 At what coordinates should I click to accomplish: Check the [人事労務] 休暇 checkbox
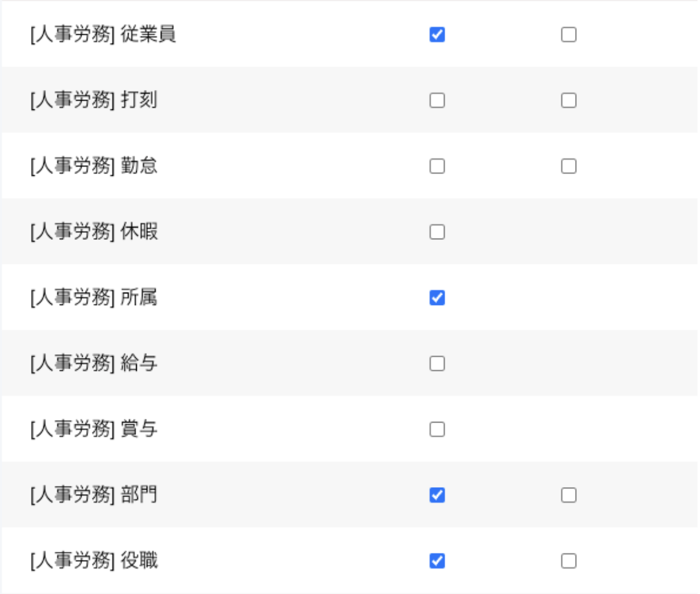point(437,232)
